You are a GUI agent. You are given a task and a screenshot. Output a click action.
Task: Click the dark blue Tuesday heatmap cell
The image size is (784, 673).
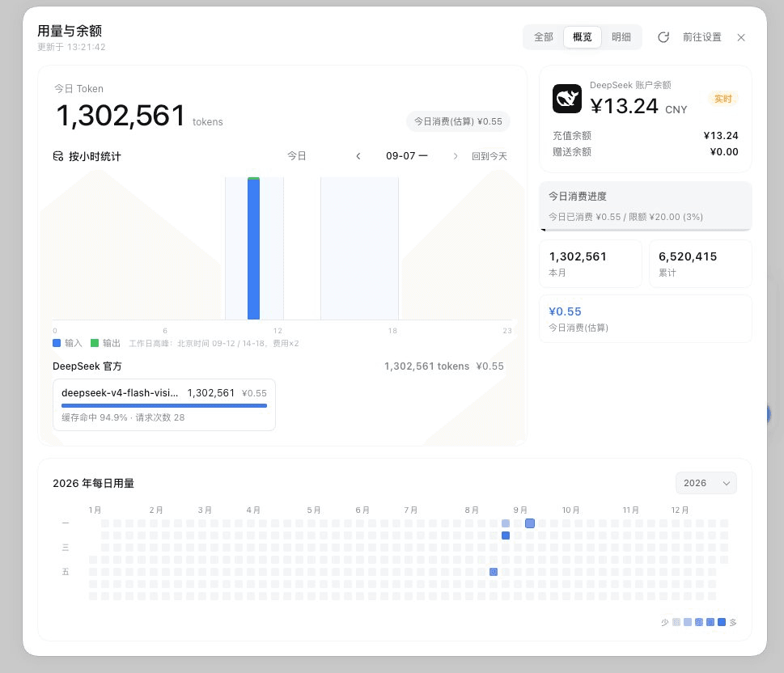point(506,535)
